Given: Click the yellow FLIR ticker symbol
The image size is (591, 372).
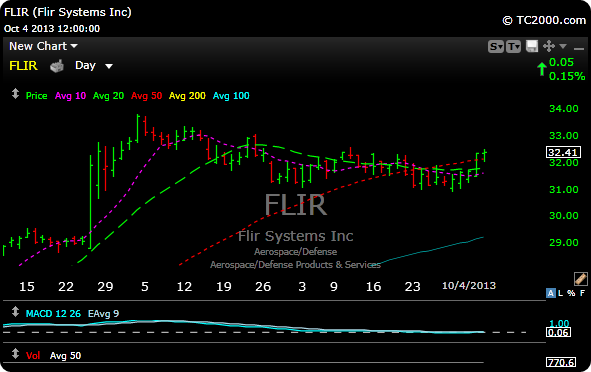Looking at the screenshot, I should (23, 66).
